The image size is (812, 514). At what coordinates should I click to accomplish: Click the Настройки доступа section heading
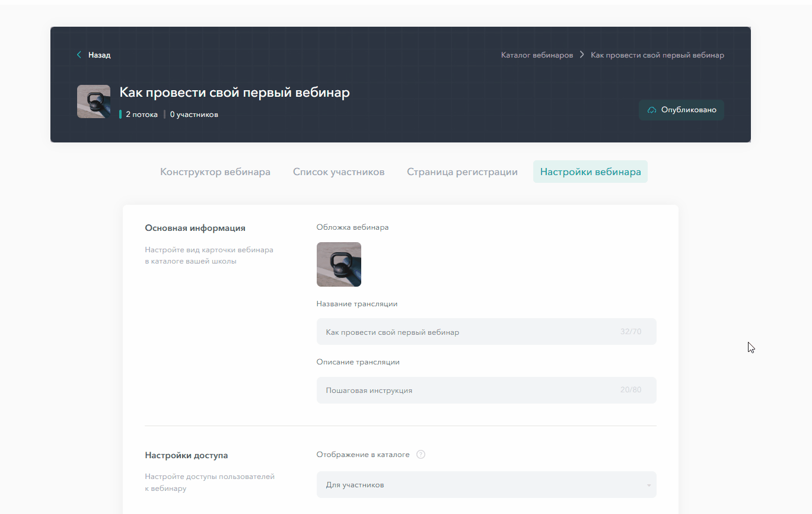click(186, 456)
